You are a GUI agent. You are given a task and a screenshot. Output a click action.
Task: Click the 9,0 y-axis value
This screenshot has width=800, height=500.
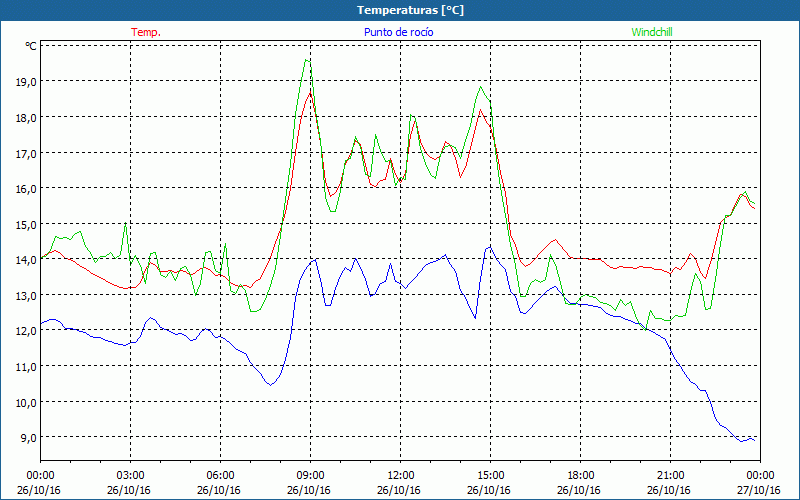click(x=29, y=437)
